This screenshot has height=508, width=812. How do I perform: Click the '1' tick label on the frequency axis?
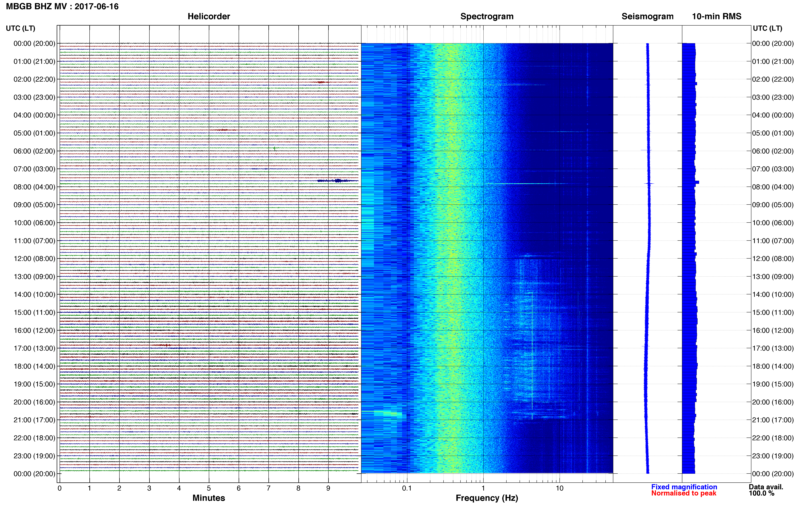(x=483, y=488)
